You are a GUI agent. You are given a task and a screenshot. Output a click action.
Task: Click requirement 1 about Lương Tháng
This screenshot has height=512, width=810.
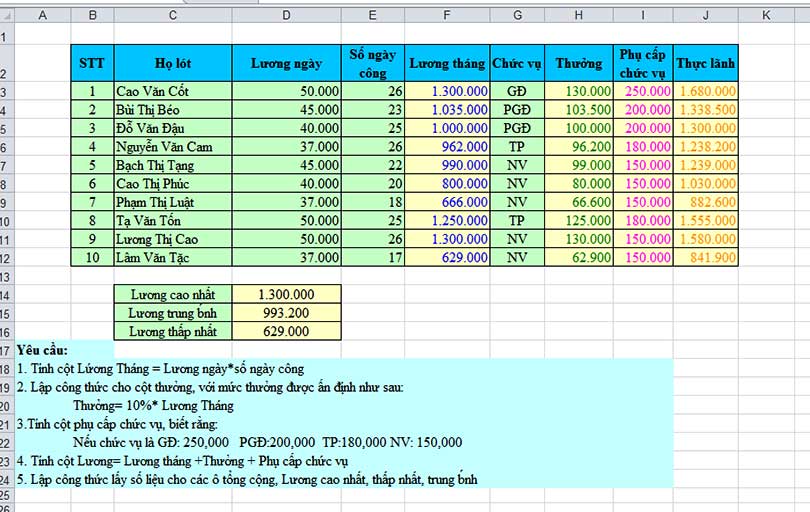(161, 369)
